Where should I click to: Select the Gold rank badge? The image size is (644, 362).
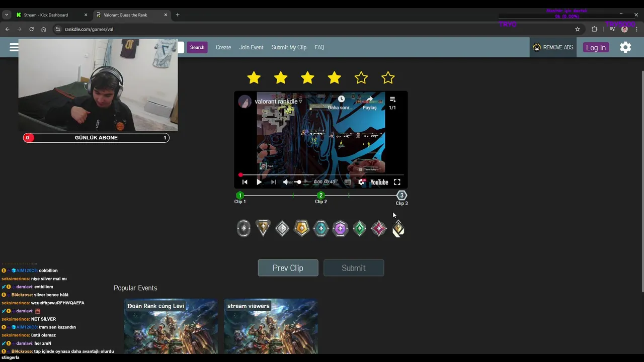(x=301, y=229)
